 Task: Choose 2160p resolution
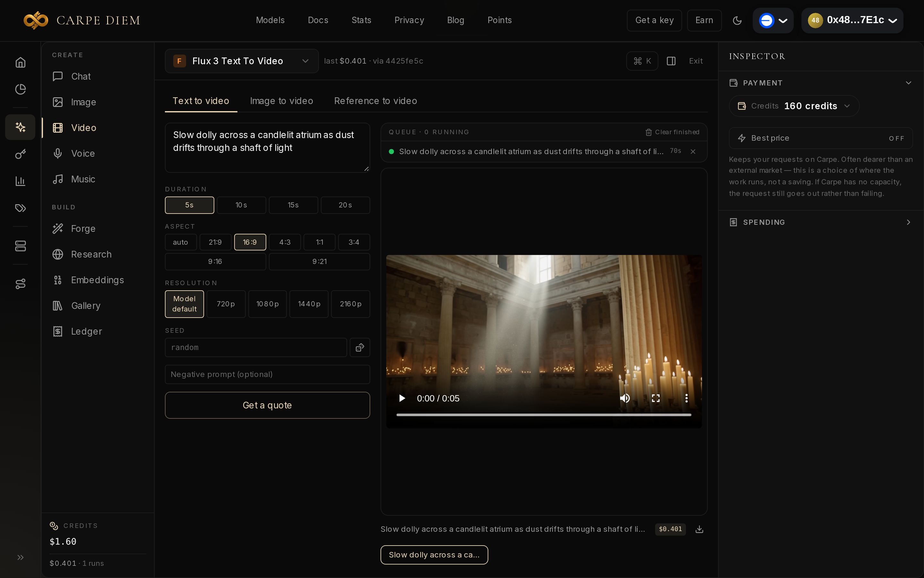pos(350,304)
